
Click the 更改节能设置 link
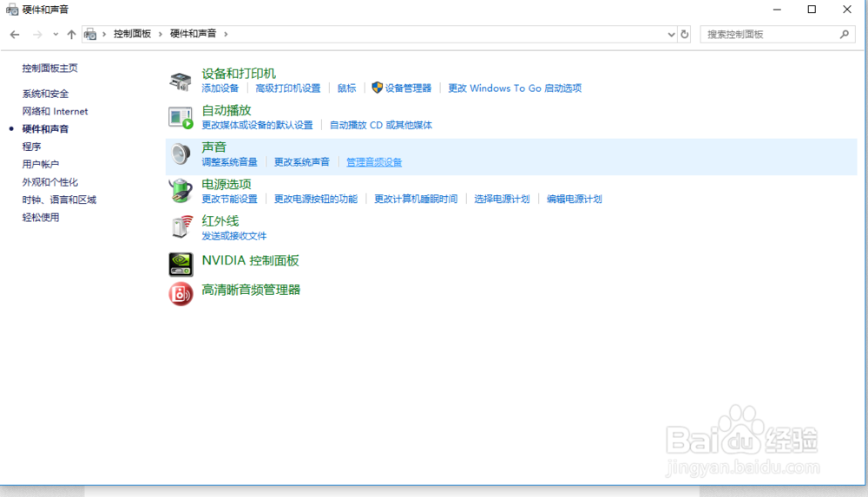[229, 199]
